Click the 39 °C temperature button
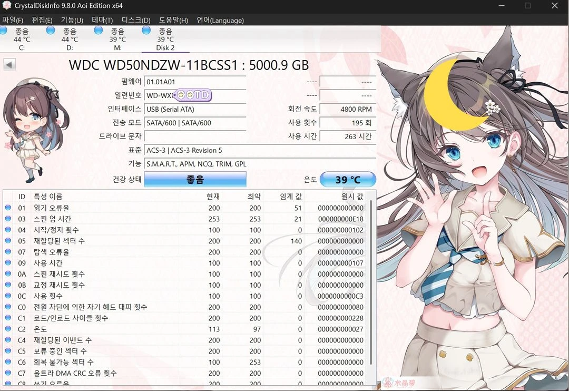This screenshot has height=392, width=569. [x=348, y=179]
